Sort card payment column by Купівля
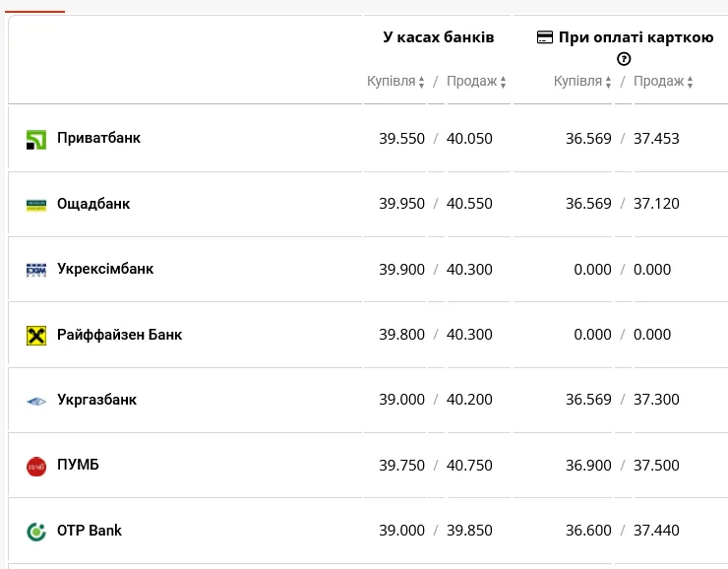The image size is (728, 569). (x=581, y=82)
